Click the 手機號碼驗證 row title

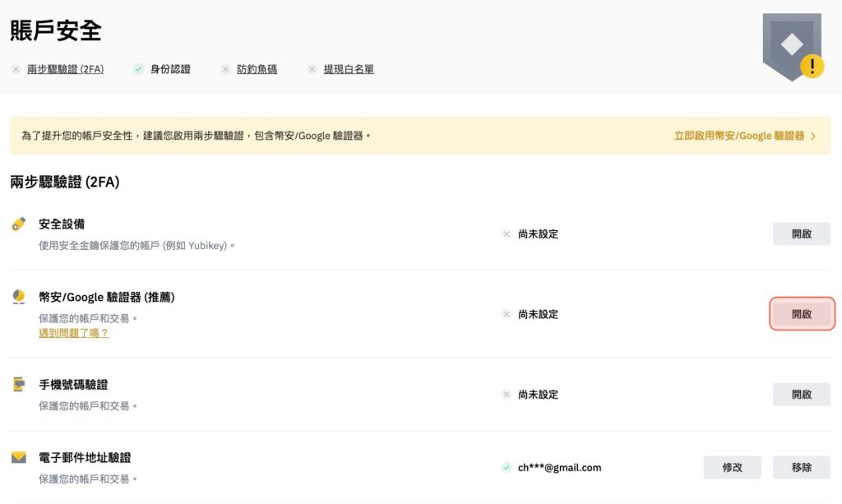pyautogui.click(x=73, y=384)
